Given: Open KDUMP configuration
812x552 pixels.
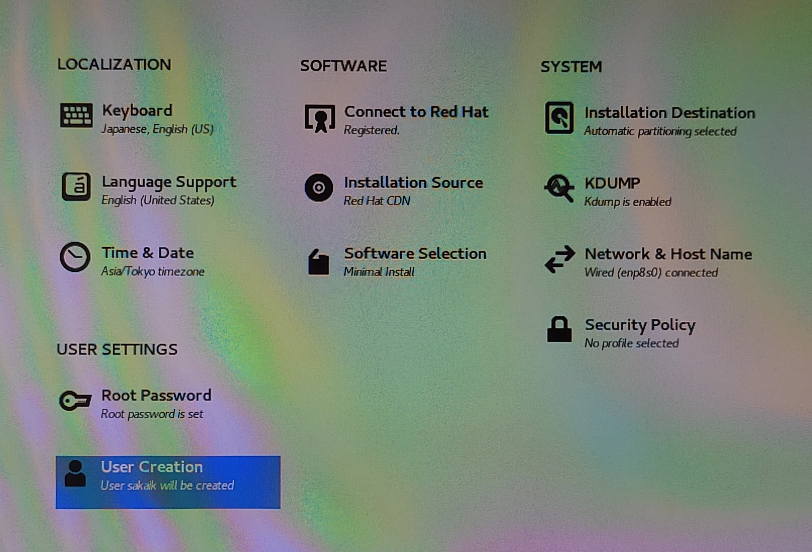Looking at the screenshot, I should [x=608, y=192].
